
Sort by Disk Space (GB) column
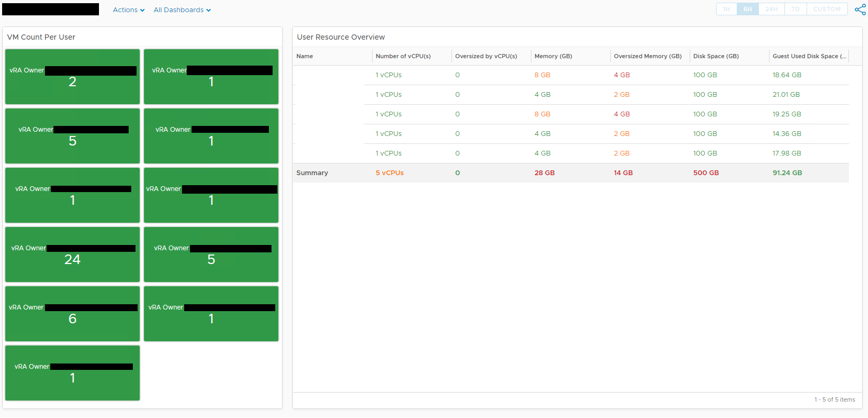[x=716, y=56]
